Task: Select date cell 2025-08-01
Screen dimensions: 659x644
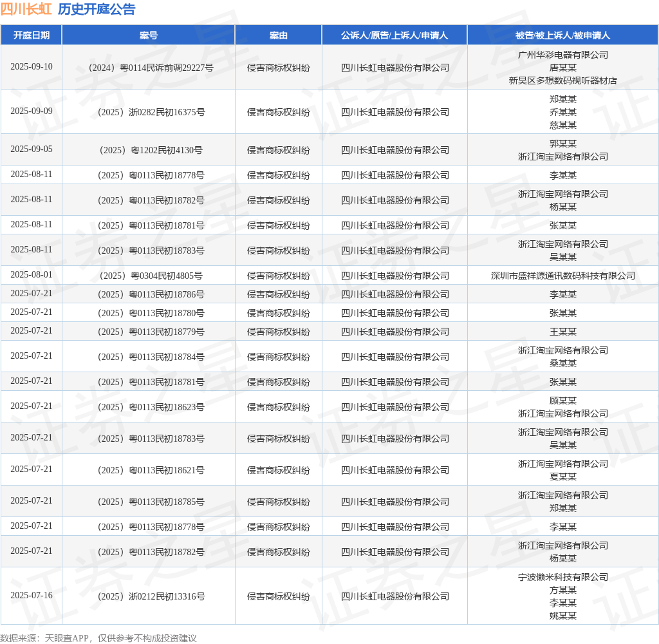Action: tap(32, 275)
